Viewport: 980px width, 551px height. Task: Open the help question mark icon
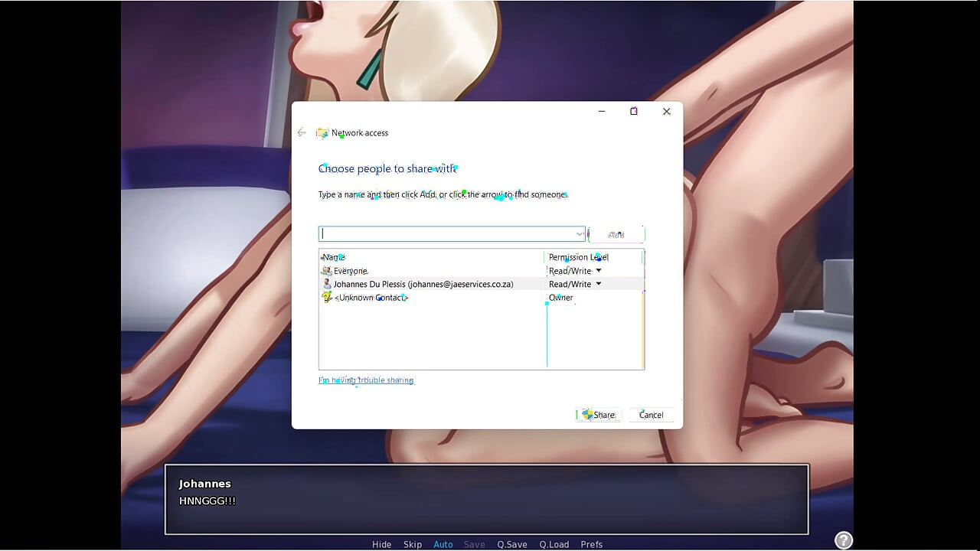[843, 540]
